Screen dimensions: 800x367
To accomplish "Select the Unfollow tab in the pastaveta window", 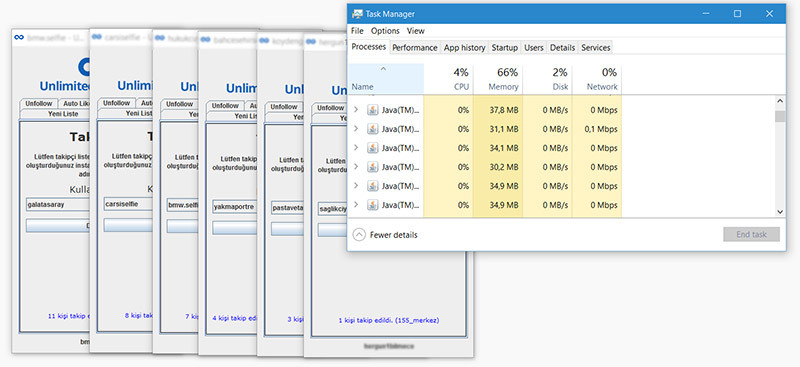I will coord(284,107).
